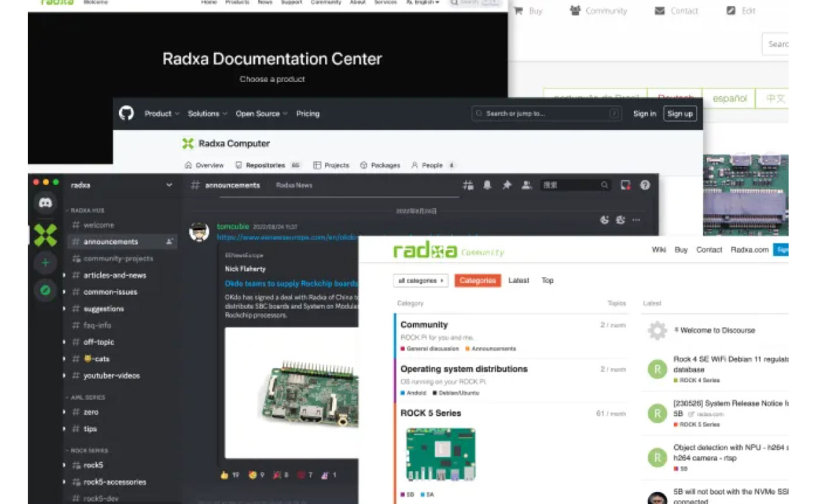
Task: Switch to Latest tab in forum
Action: pos(518,280)
